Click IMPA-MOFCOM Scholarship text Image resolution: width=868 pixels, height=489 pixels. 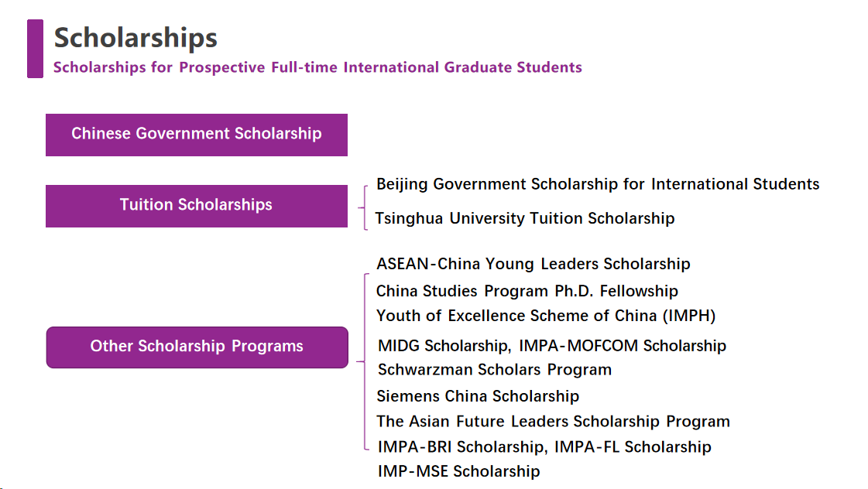(623, 346)
